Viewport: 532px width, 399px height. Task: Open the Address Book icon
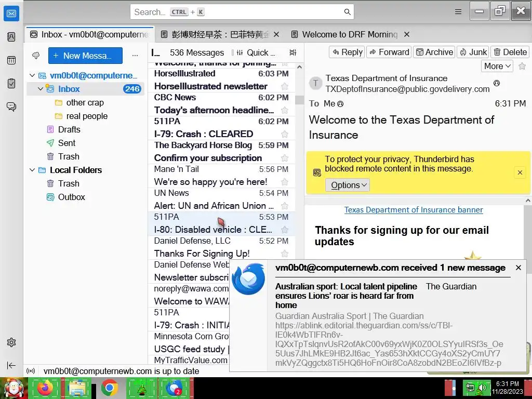[11, 37]
